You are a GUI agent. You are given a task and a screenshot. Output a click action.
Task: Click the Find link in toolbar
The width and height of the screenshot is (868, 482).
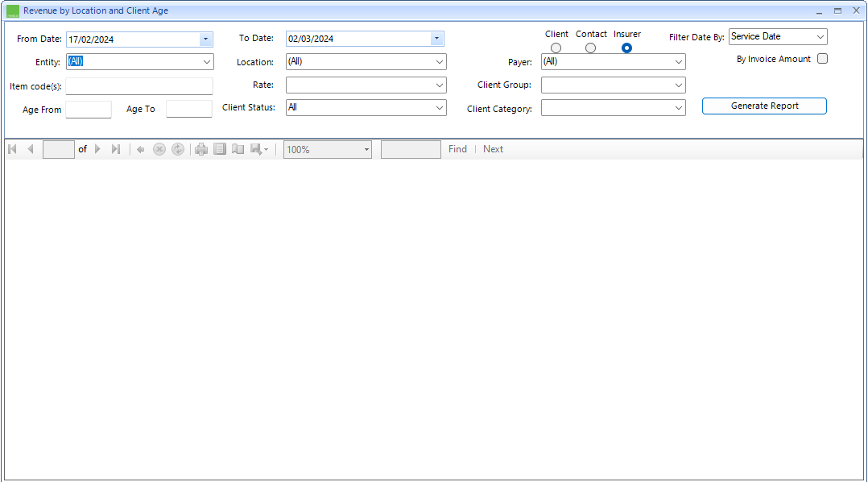point(457,149)
